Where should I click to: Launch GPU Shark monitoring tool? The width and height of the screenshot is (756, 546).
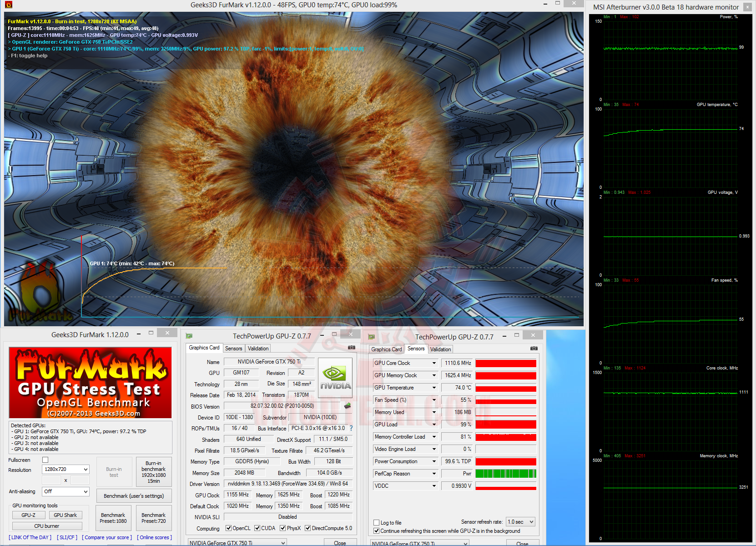66,515
